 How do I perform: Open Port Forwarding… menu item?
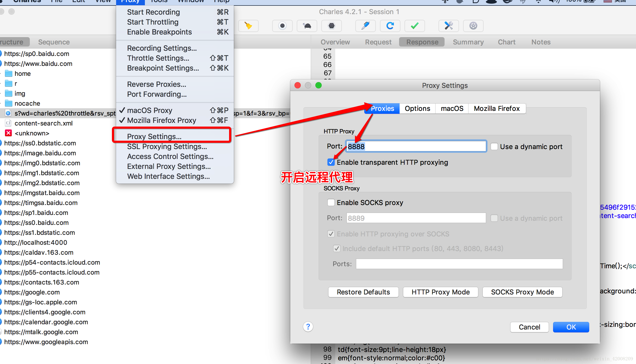coord(175,94)
